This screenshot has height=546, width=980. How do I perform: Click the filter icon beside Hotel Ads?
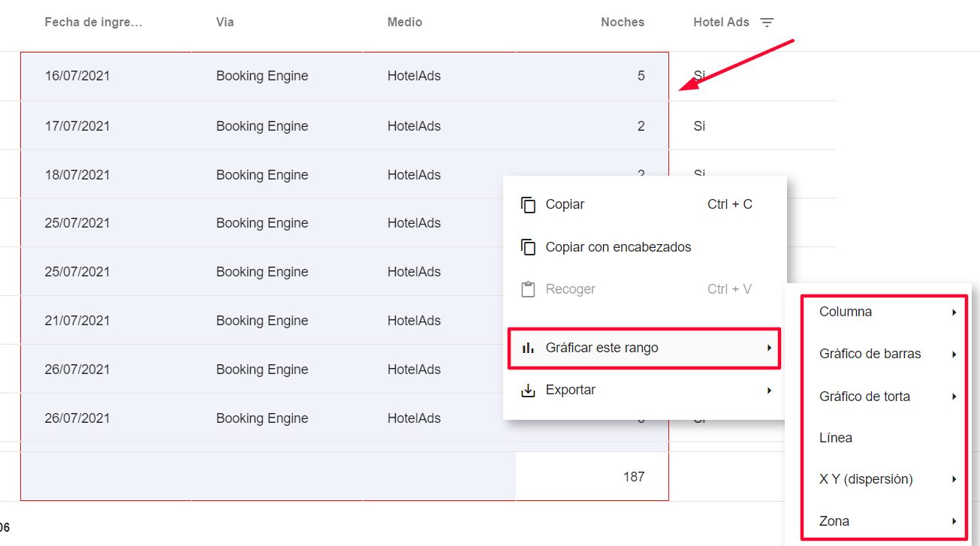pos(767,23)
